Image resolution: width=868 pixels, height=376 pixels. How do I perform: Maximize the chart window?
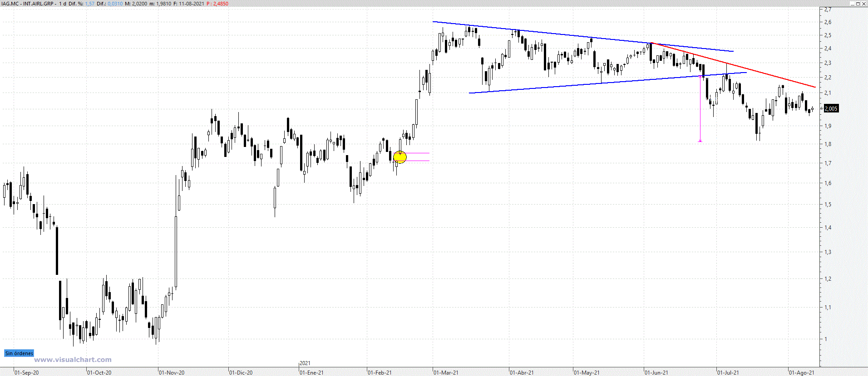tap(858, 4)
